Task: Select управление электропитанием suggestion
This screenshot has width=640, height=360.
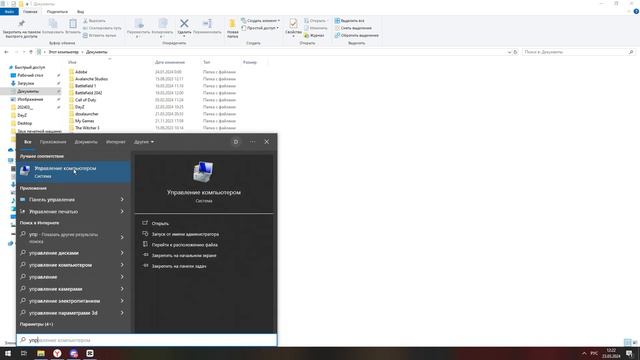Action: coord(64,301)
